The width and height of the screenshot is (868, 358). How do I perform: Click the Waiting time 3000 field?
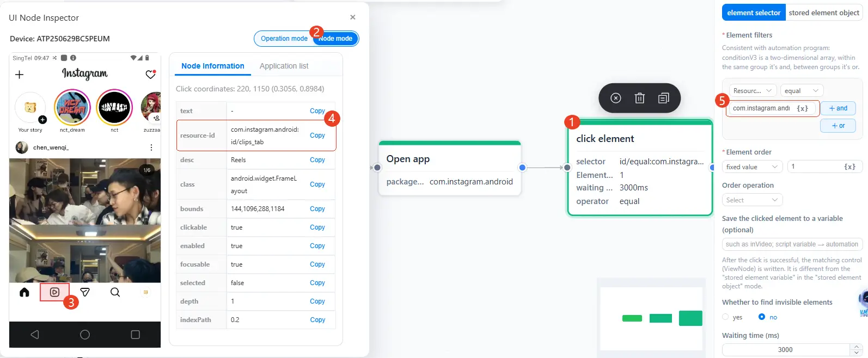coord(786,350)
